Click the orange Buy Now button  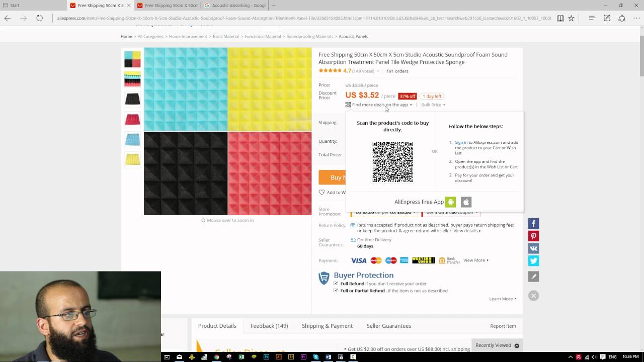coord(333,177)
